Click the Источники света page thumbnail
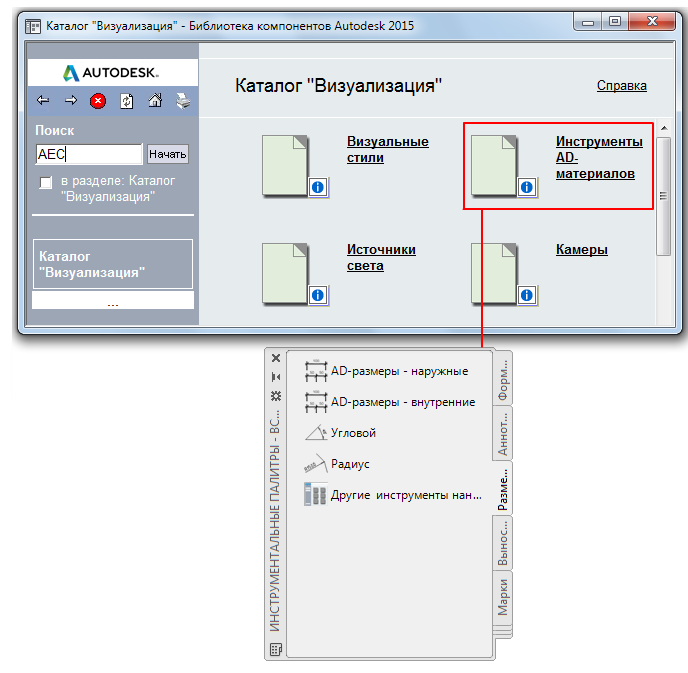 tap(285, 274)
